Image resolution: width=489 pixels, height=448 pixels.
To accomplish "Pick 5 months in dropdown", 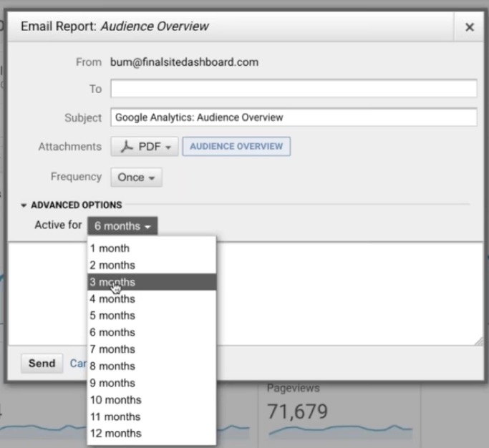I will coord(152,316).
